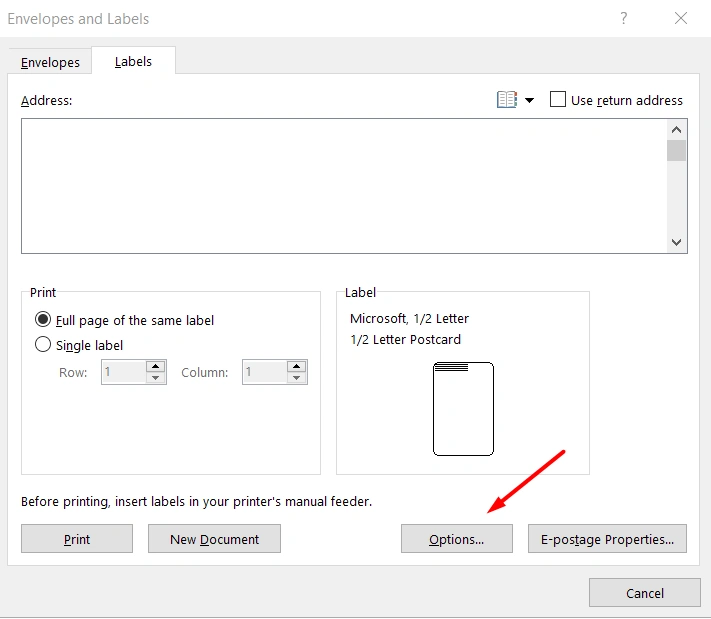Click inside the Address text box
This screenshot has height=619, width=711.
pos(340,185)
